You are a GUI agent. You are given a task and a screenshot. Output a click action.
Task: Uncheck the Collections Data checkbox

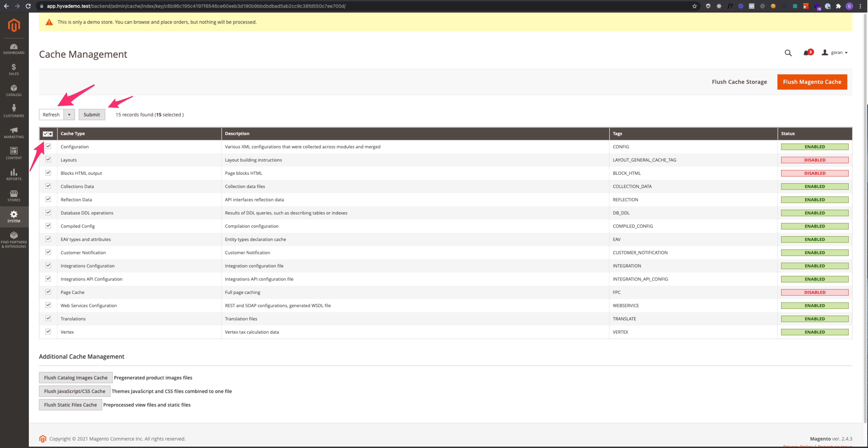click(48, 186)
